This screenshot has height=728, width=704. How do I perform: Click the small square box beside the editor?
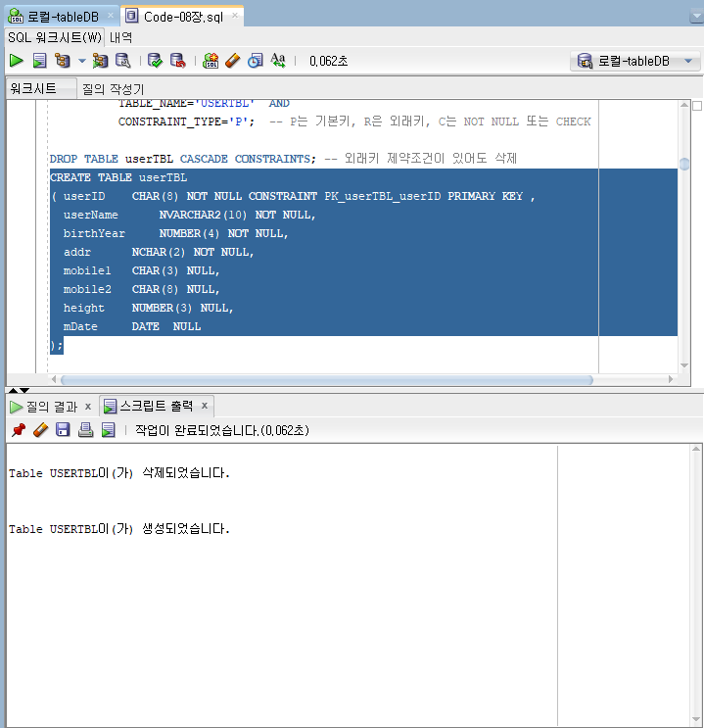697,106
